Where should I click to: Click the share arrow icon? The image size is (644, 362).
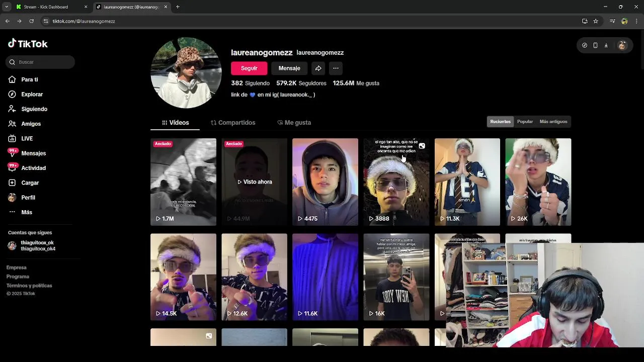(x=318, y=68)
